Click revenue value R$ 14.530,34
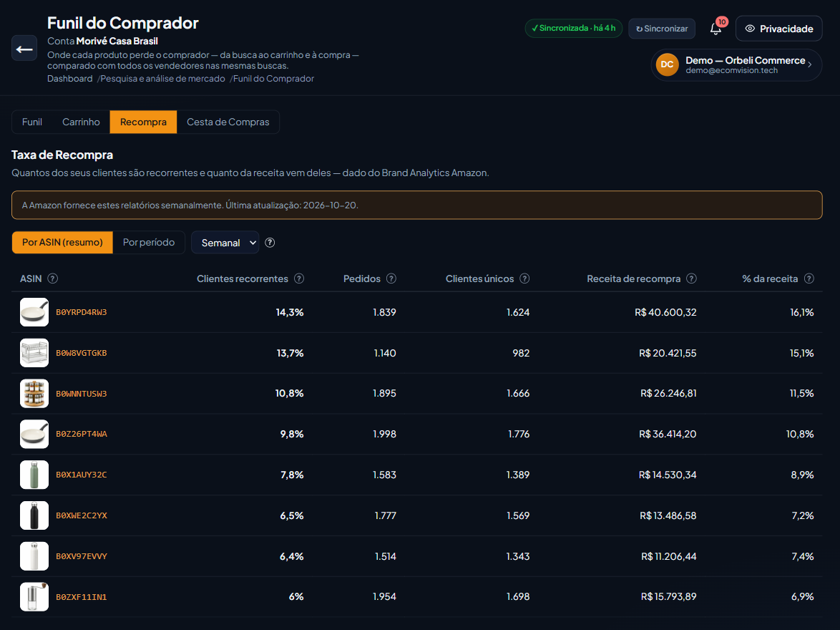 (668, 475)
